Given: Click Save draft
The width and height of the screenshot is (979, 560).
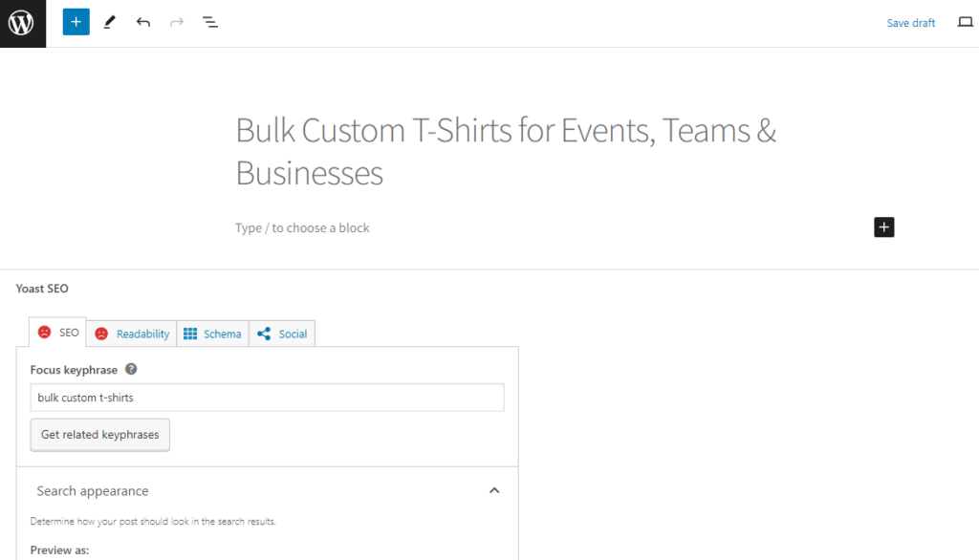Looking at the screenshot, I should 910,22.
